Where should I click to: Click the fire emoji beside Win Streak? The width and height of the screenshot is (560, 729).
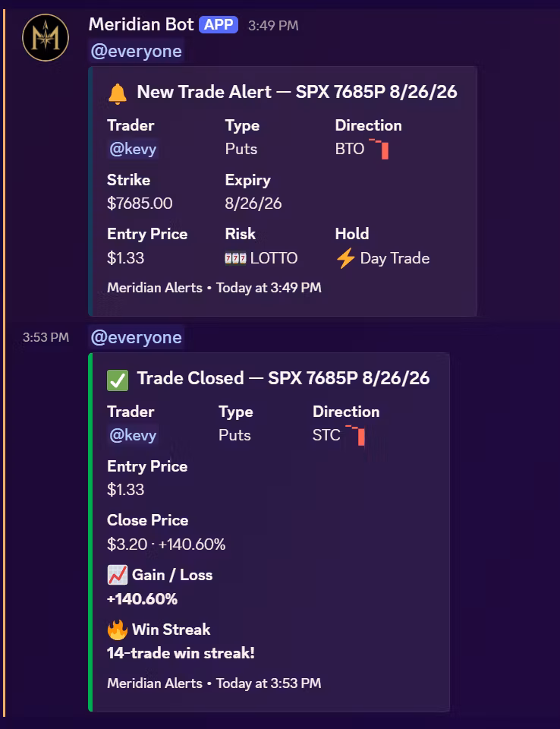(x=118, y=630)
